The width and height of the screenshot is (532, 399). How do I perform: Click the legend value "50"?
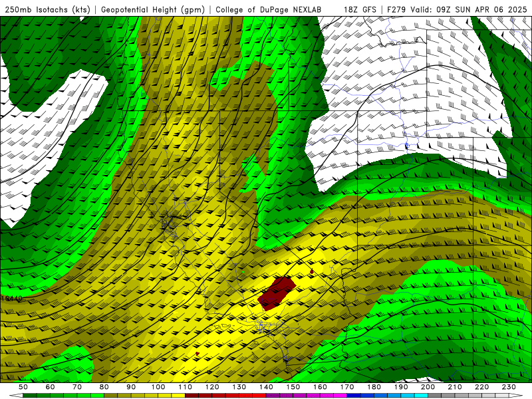coord(23,387)
